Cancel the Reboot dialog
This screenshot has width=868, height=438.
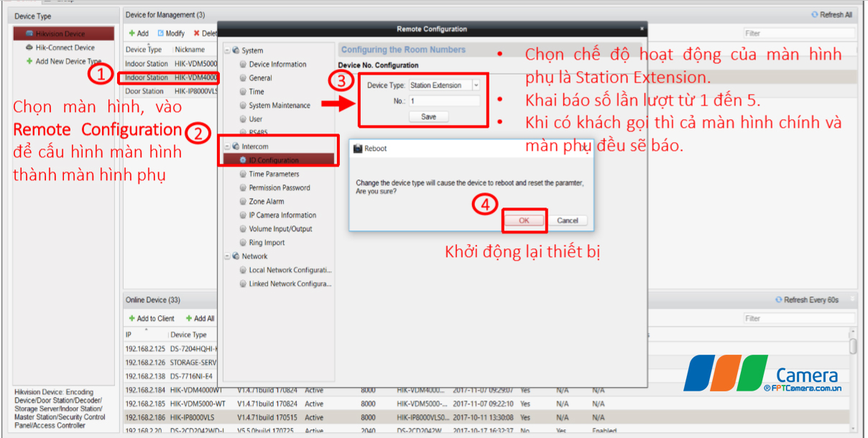coord(568,220)
